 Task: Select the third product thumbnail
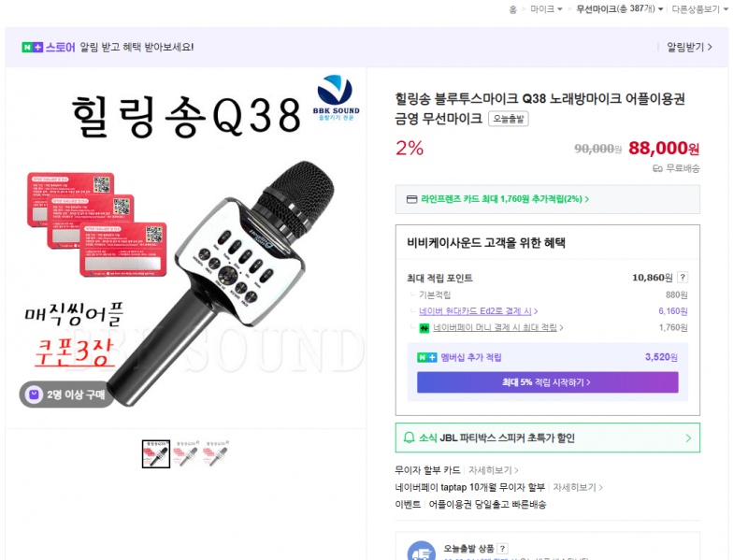[x=216, y=453]
